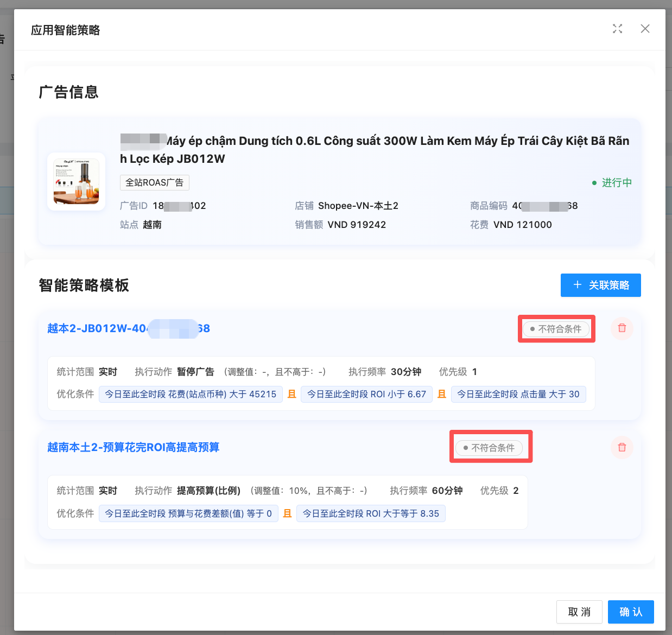Click 不符合条件 badge of 越南本土2 strategy
Image resolution: width=672 pixels, height=635 pixels.
click(x=489, y=448)
